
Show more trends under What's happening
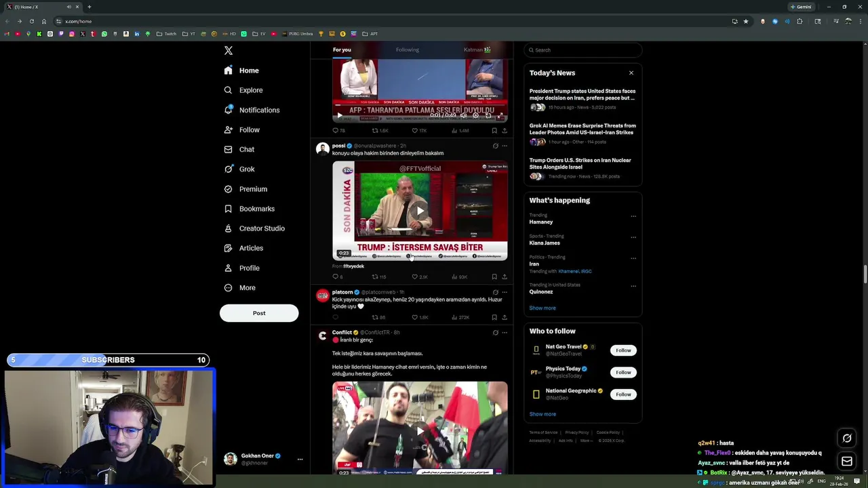click(x=542, y=308)
